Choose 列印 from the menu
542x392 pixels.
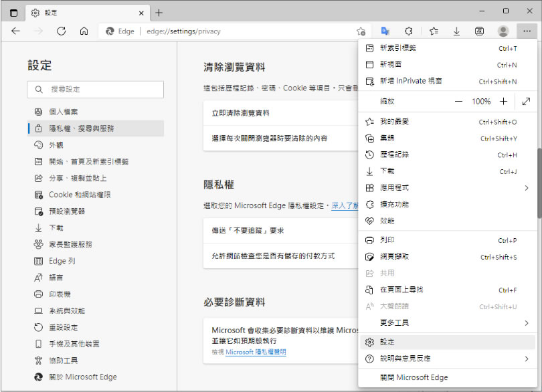(x=447, y=240)
